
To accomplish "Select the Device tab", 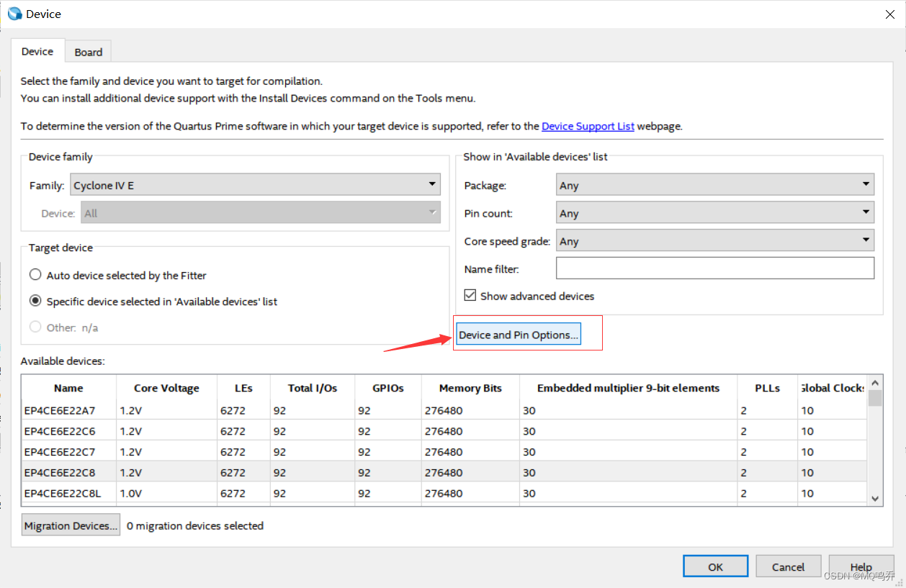I will [37, 51].
